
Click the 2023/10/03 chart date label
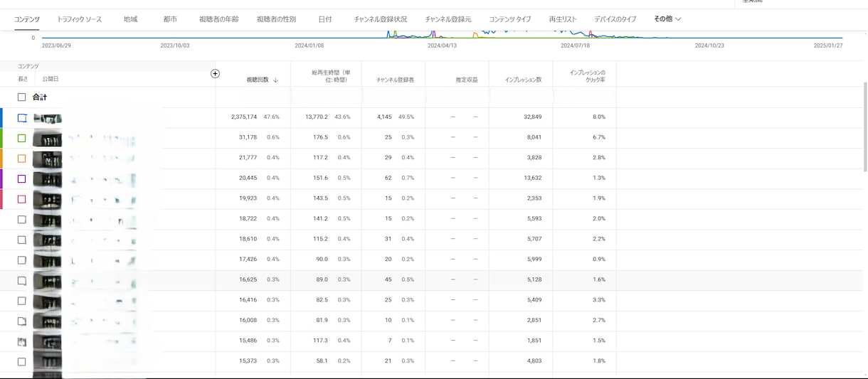pyautogui.click(x=175, y=45)
